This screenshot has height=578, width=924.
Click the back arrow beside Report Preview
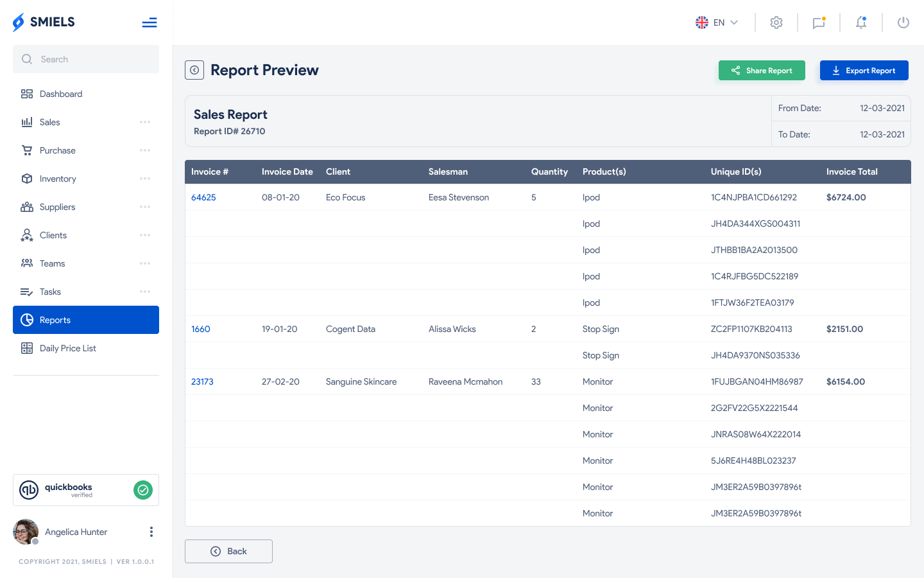tap(194, 70)
